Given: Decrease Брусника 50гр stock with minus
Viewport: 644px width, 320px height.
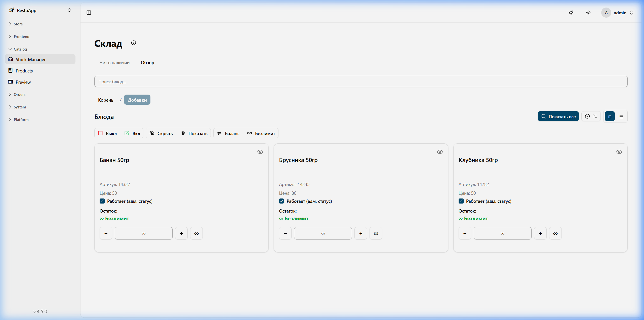Looking at the screenshot, I should [285, 233].
